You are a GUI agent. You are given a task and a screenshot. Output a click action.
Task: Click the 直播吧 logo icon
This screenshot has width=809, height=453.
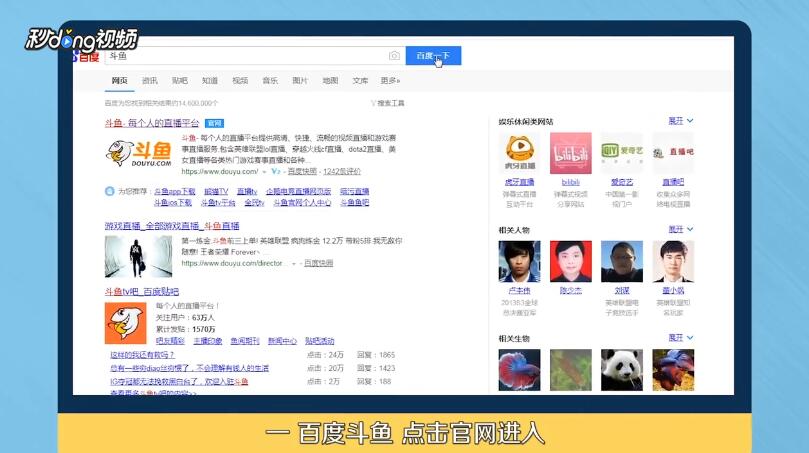pos(673,153)
